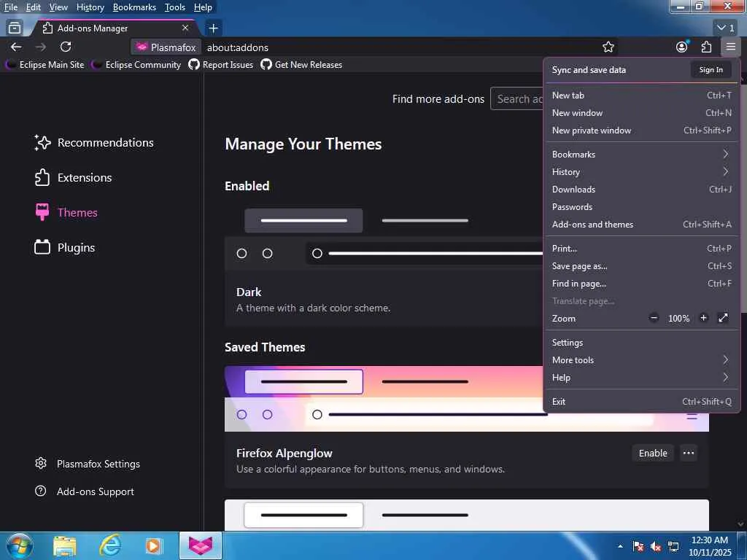The image size is (747, 560).
Task: Open the extensions puzzle icon in toolbar
Action: pos(706,47)
